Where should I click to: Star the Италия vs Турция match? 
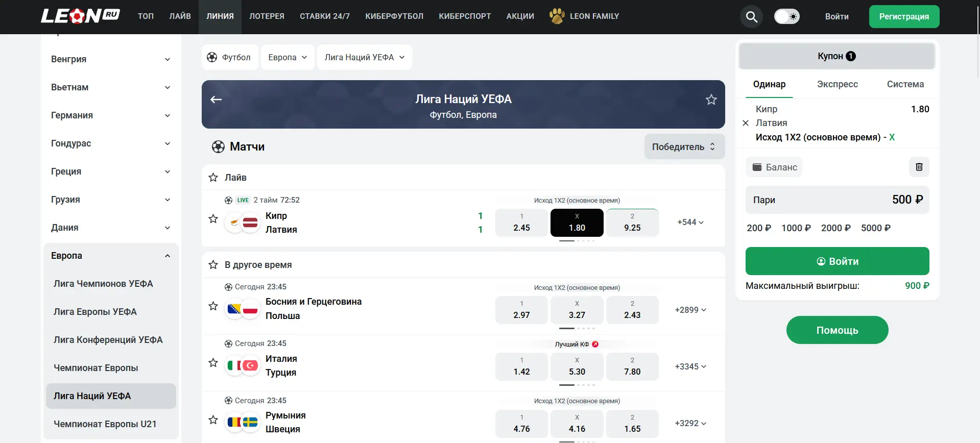click(x=213, y=363)
